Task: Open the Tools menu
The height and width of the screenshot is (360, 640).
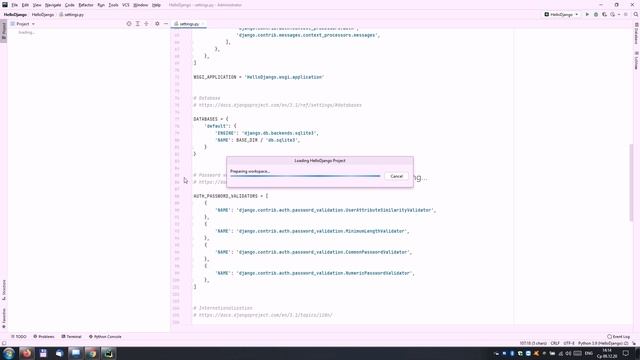Action: pos(113,5)
